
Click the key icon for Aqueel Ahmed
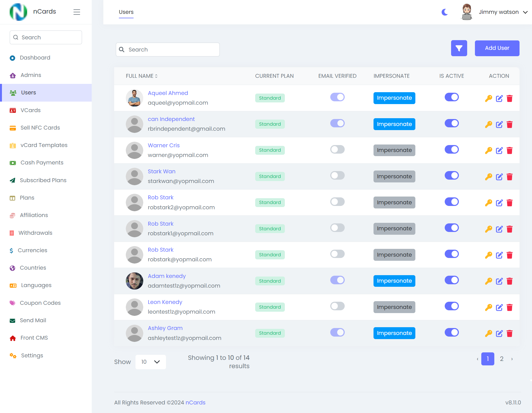[489, 98]
